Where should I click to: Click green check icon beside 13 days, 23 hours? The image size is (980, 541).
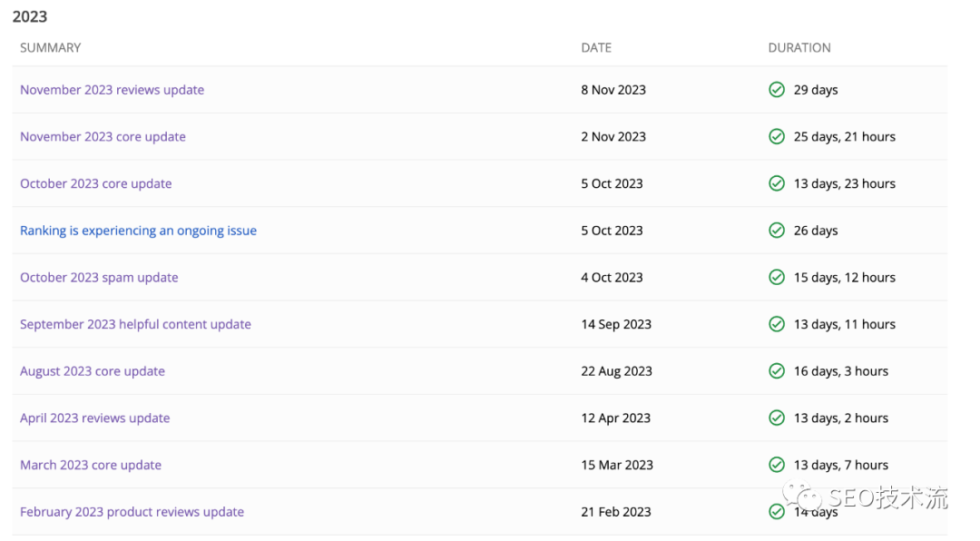point(777,183)
